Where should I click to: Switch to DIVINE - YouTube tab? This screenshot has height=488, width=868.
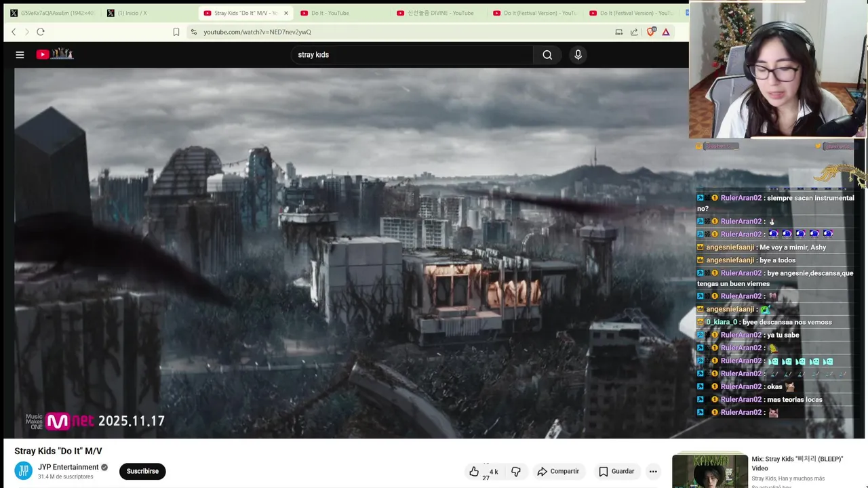click(439, 13)
